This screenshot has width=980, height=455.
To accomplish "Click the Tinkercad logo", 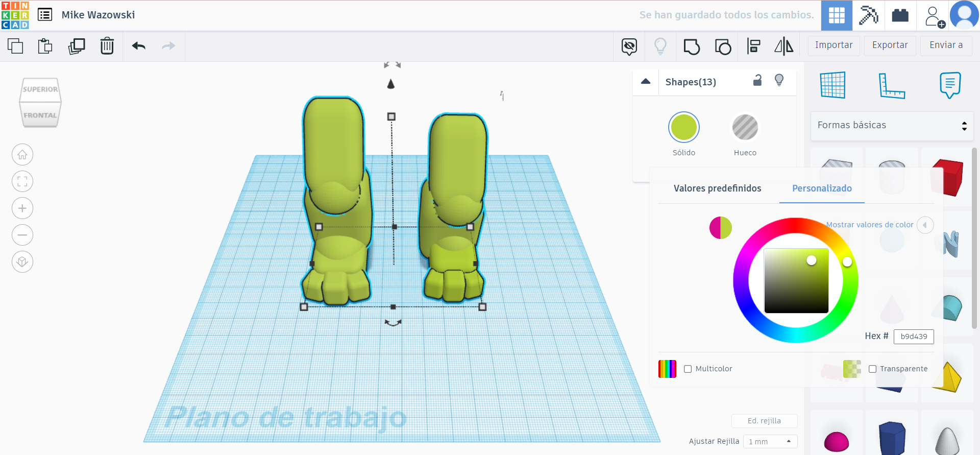I will click(x=15, y=15).
